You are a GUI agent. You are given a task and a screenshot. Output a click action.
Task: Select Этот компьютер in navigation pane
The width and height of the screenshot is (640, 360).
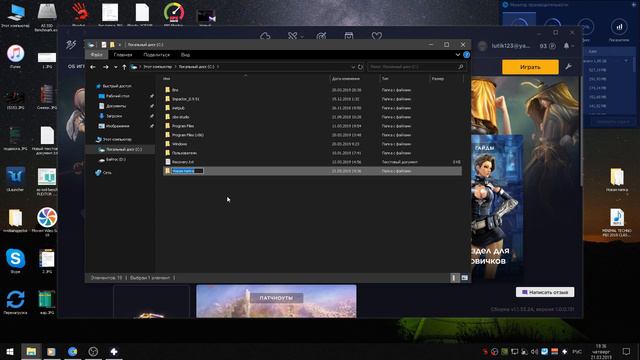click(x=117, y=140)
